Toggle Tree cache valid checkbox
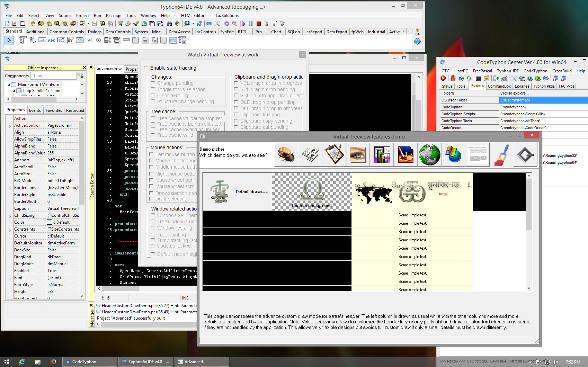 [x=153, y=135]
